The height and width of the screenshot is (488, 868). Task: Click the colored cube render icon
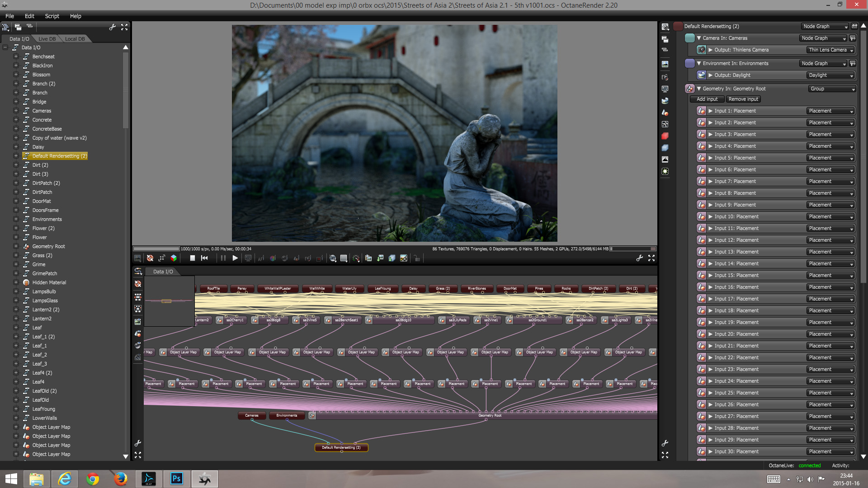pyautogui.click(x=174, y=258)
